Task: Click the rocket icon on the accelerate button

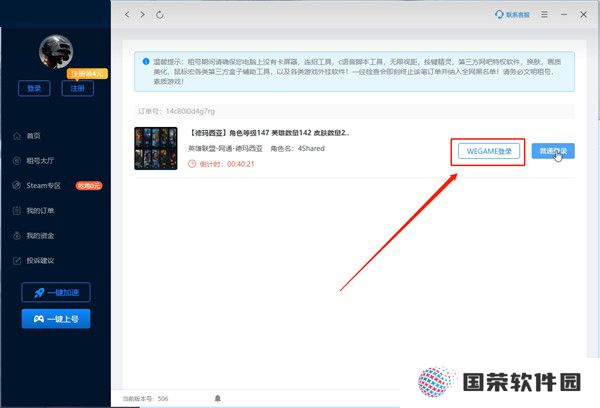Action: pyautogui.click(x=39, y=293)
